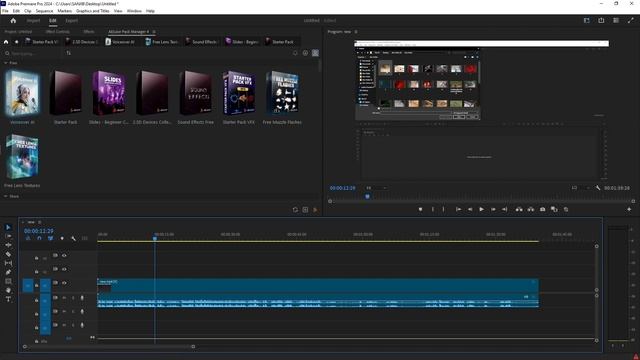Open the Graphics and Titles menu

click(x=93, y=11)
